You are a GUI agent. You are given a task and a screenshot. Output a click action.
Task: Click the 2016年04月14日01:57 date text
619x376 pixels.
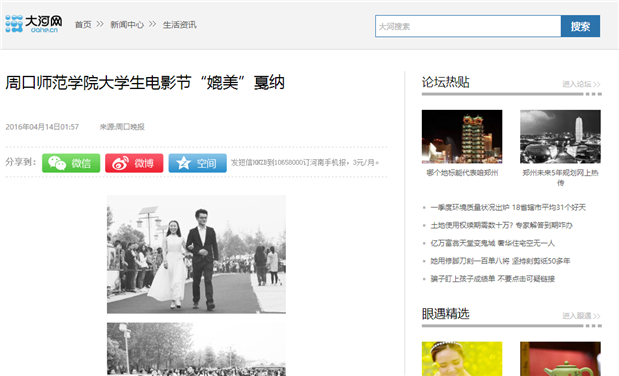[x=42, y=127]
